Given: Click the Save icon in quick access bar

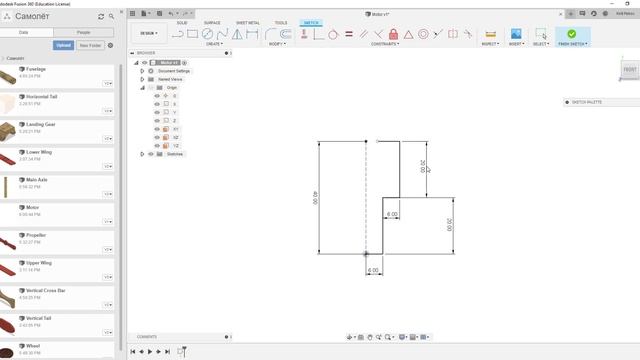Looking at the screenshot, I should pos(160,13).
